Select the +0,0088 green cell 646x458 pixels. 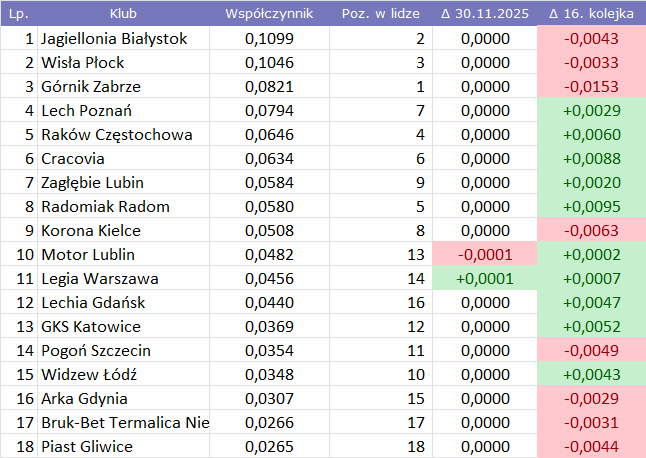click(591, 159)
